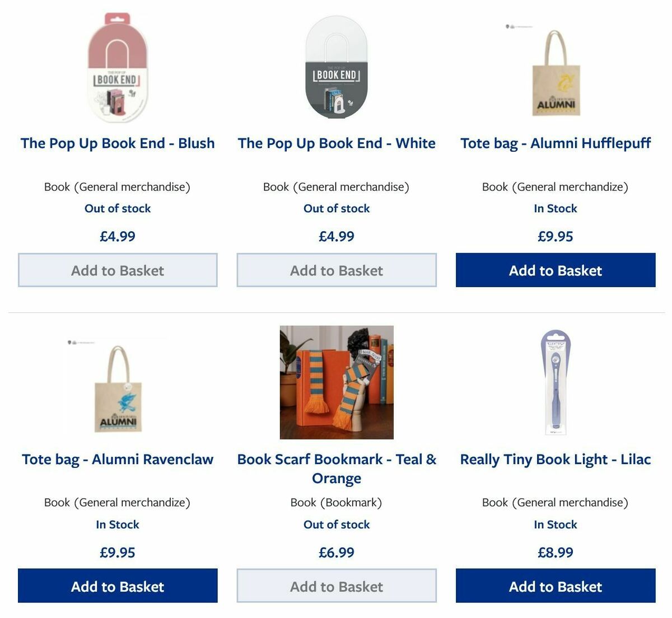
Task: Add the Alumni Ravenclaw tote to basket
Action: 117,586
